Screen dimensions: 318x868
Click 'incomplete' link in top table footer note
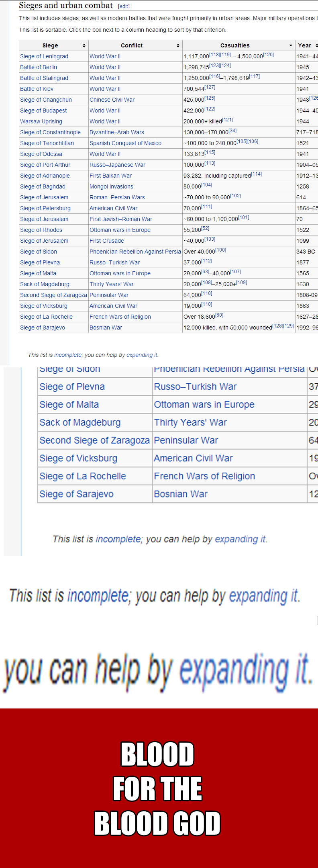pos(68,355)
